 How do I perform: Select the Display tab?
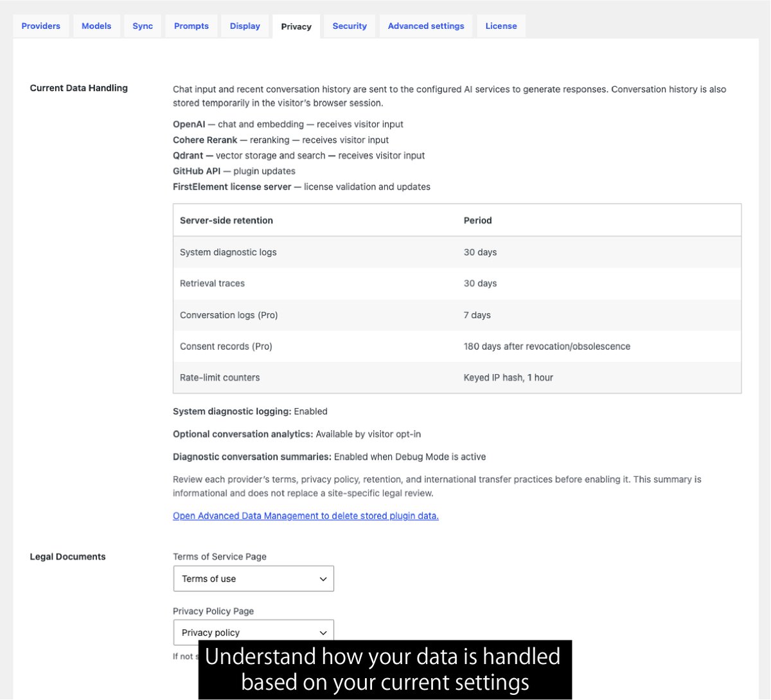pos(245,26)
